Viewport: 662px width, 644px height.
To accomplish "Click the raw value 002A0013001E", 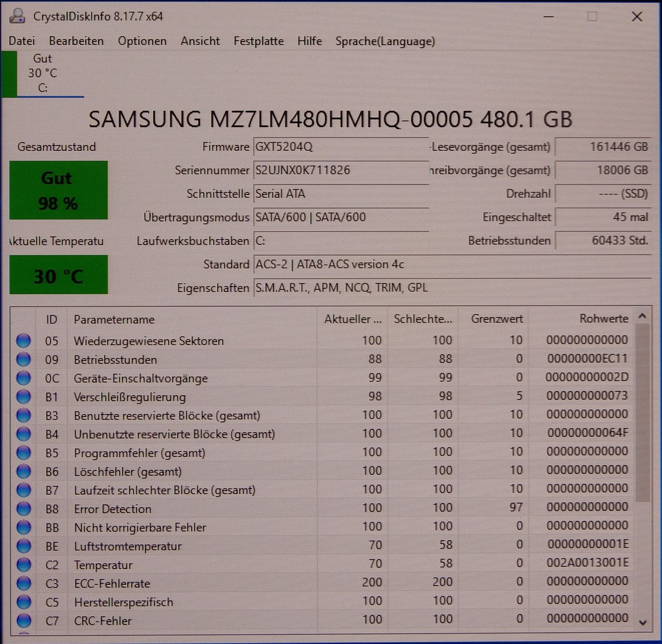I will pos(588,563).
